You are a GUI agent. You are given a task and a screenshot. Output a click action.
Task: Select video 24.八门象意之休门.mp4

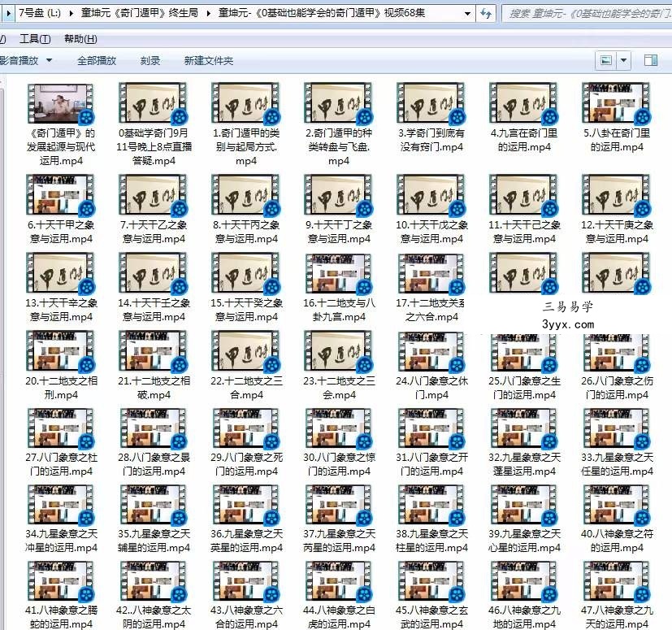click(x=431, y=365)
